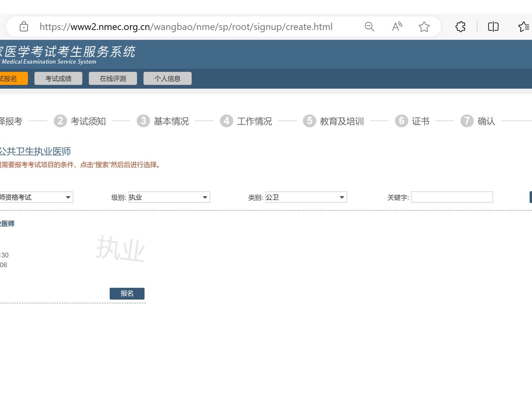Viewport: 532px width, 399px height.
Task: Expand the 资格考试 exam type dropdown
Action: (x=36, y=197)
